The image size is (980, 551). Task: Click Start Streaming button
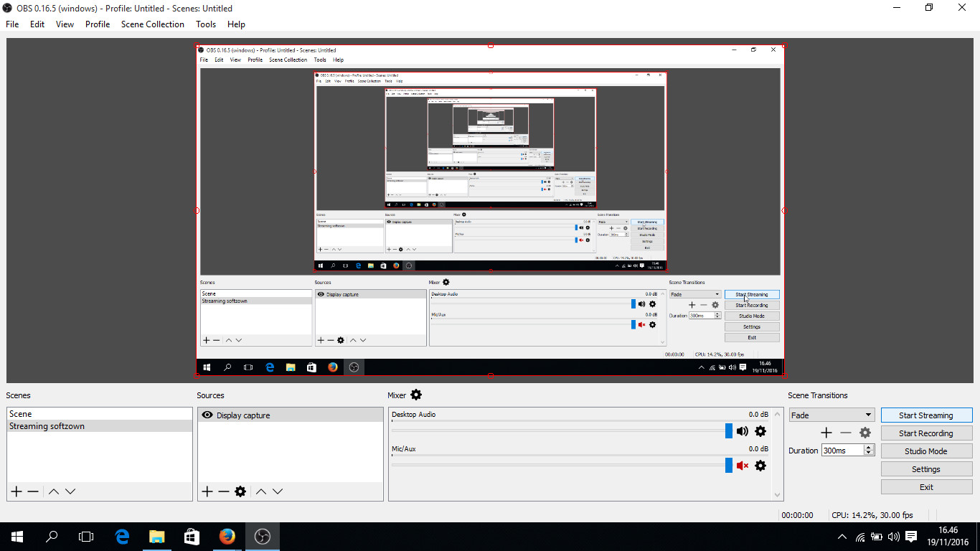click(926, 415)
